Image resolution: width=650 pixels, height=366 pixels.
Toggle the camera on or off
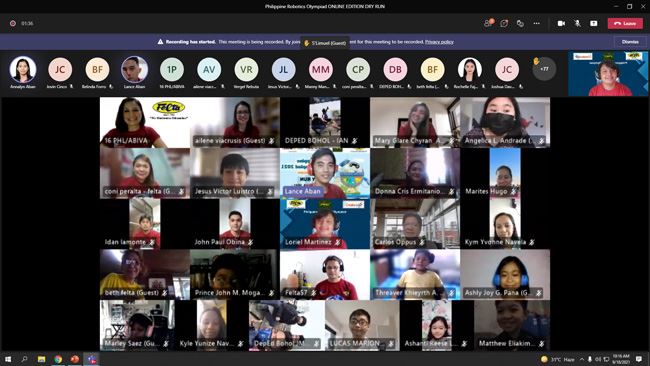click(561, 23)
